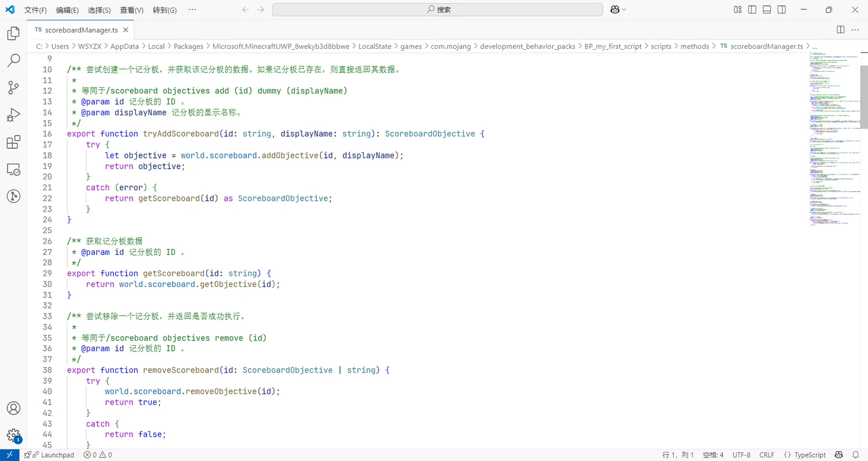The width and height of the screenshot is (868, 461).
Task: Open the Git Graph sidebar icon
Action: click(14, 196)
